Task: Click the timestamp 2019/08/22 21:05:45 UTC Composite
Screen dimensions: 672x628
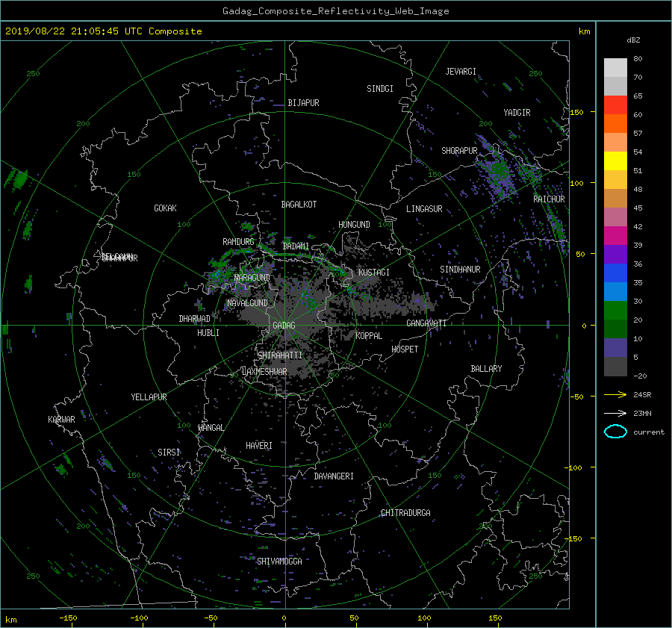Action: pyautogui.click(x=103, y=31)
